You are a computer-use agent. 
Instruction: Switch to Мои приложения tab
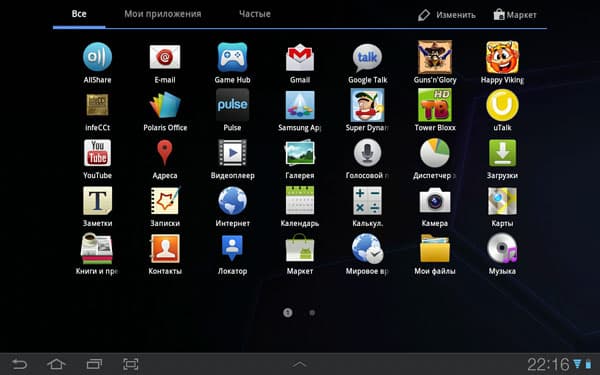tap(163, 14)
